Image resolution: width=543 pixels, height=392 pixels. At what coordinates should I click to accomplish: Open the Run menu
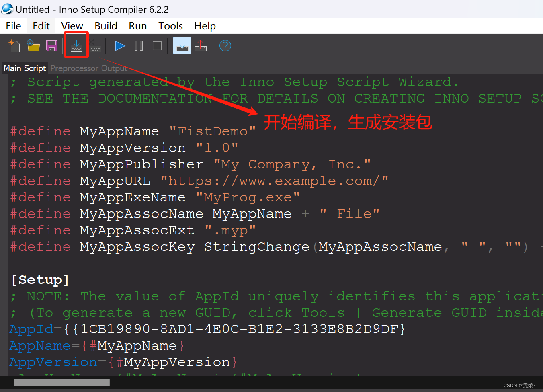coord(137,26)
